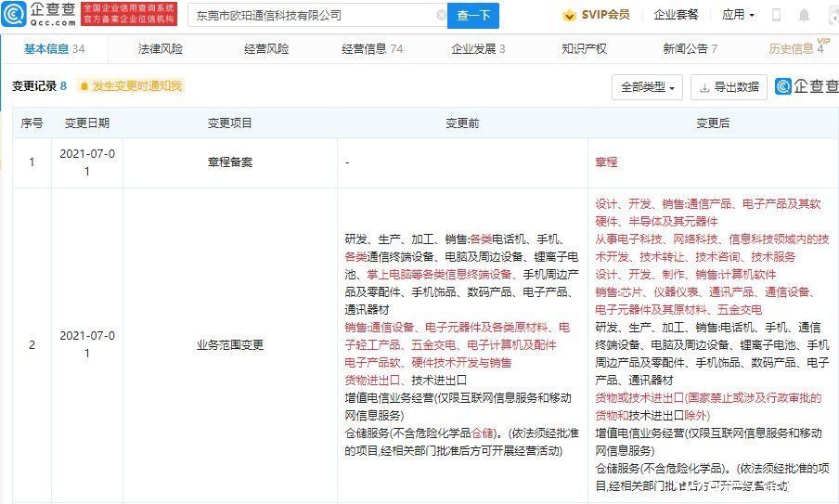Click row 1 date 2021-07-01
The width and height of the screenshot is (839, 504).
pyautogui.click(x=86, y=162)
